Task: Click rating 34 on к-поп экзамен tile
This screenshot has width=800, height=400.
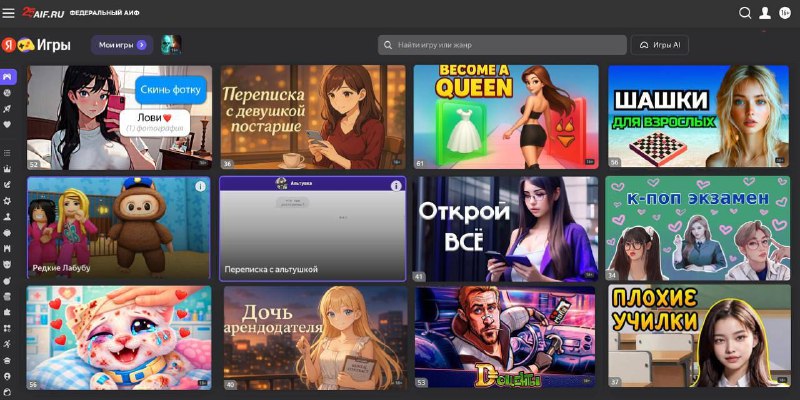Action: tap(612, 276)
